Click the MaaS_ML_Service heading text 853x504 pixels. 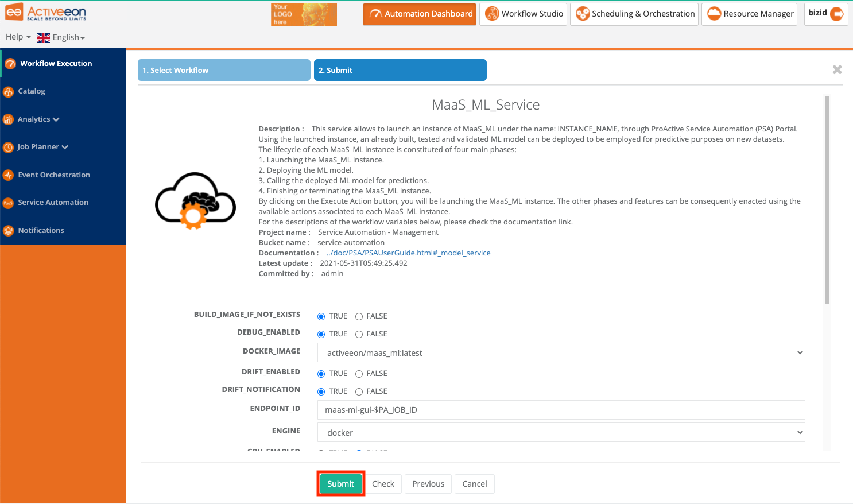click(x=486, y=105)
